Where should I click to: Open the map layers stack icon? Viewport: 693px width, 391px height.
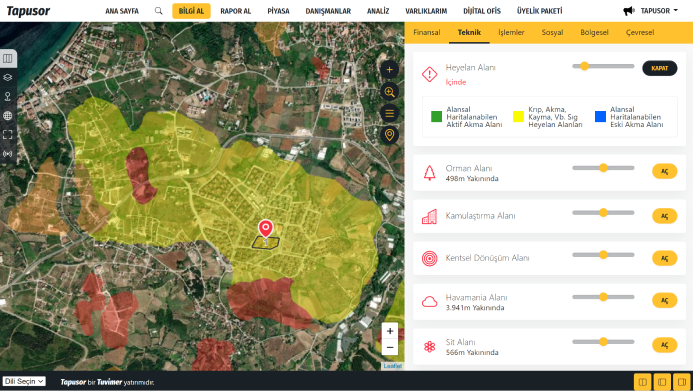pos(8,77)
